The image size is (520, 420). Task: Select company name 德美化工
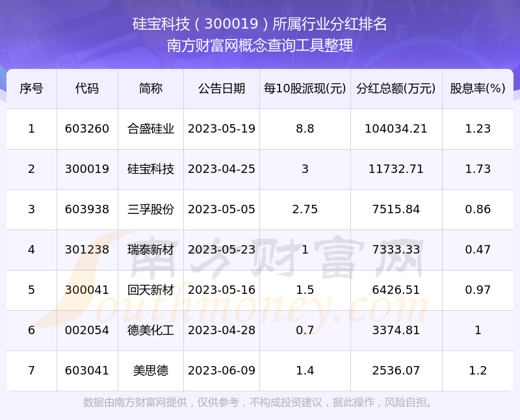(x=151, y=330)
